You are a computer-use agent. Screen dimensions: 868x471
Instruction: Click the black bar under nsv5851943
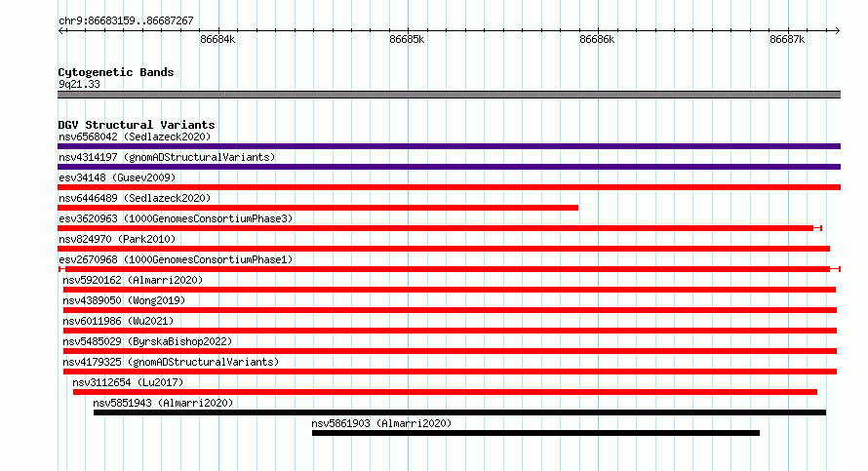tap(459, 412)
